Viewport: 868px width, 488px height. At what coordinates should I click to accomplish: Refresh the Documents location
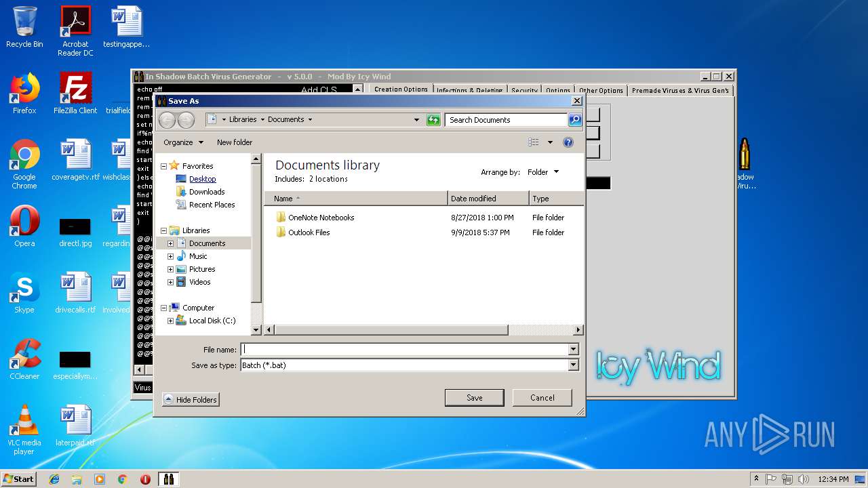tap(433, 120)
